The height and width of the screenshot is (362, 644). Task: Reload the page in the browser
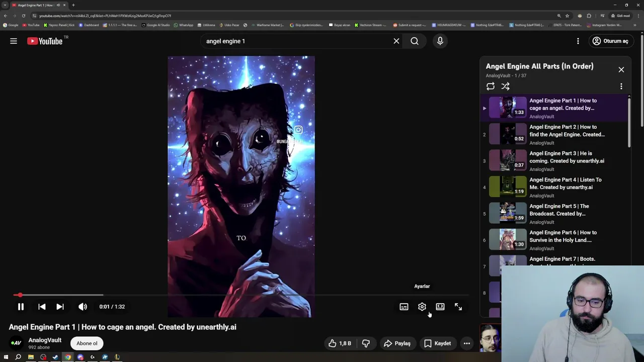(x=23, y=16)
